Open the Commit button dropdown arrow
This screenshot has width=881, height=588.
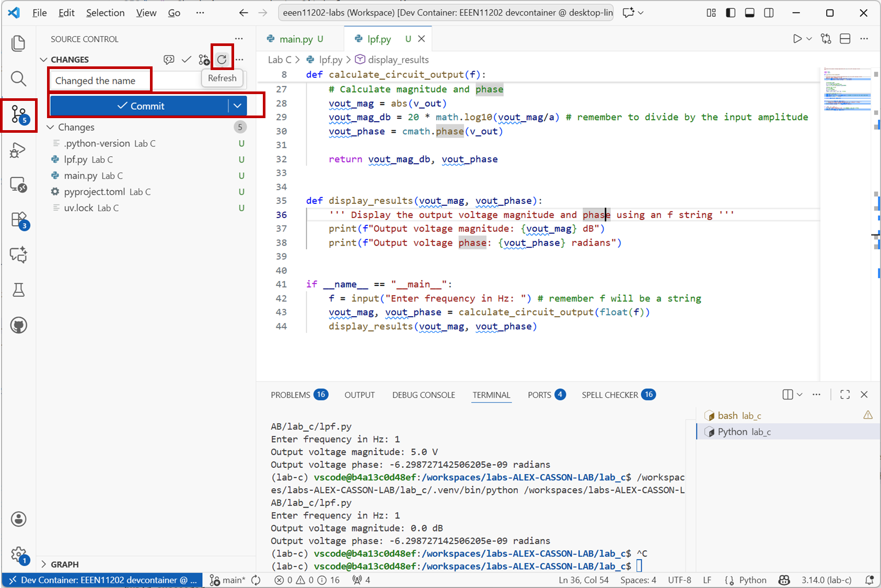(237, 106)
